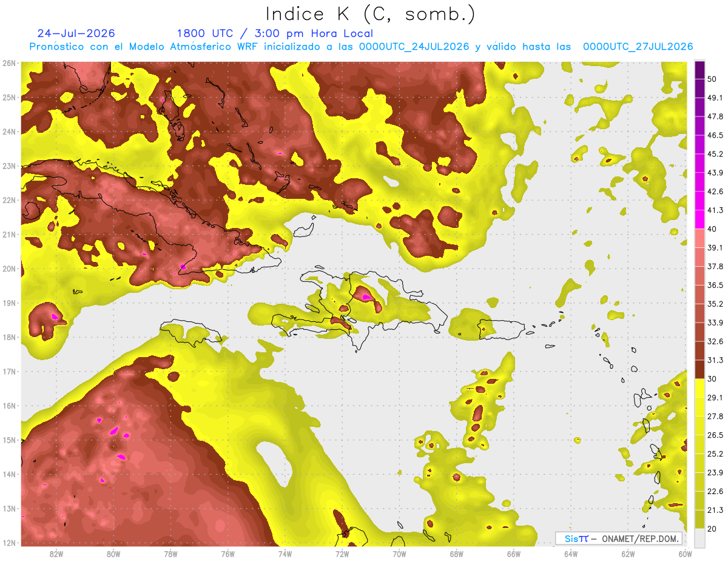Click the longitude label '68W'

click(x=457, y=554)
